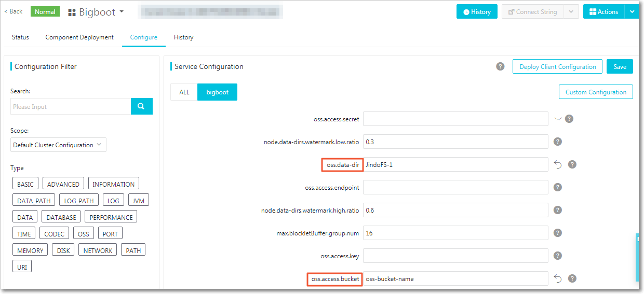644x294 pixels.
Task: Click help icon for oss.data-dir
Action: click(572, 164)
